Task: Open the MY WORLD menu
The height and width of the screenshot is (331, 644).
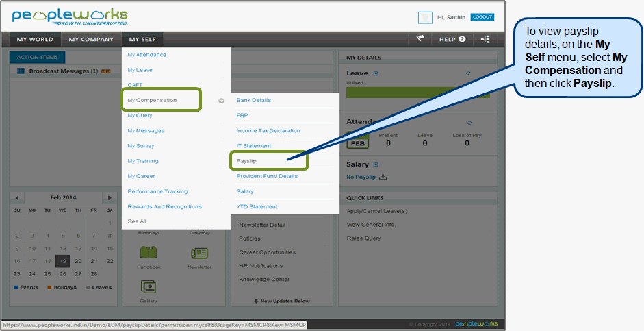Action: [35, 40]
